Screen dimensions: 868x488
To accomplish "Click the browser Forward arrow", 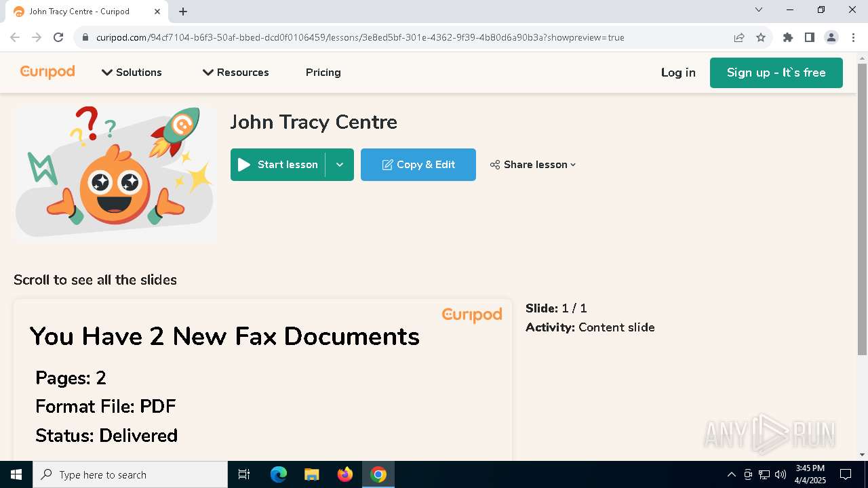I will 37,37.
